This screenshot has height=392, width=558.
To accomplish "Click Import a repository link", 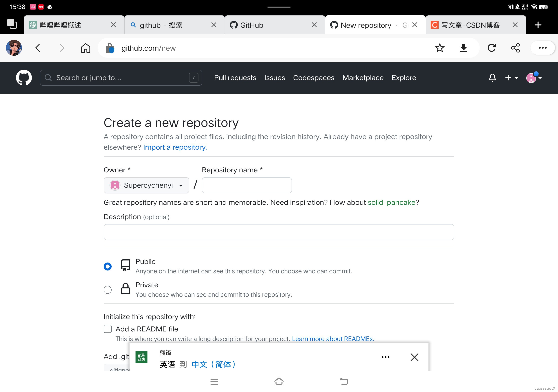I will point(175,147).
